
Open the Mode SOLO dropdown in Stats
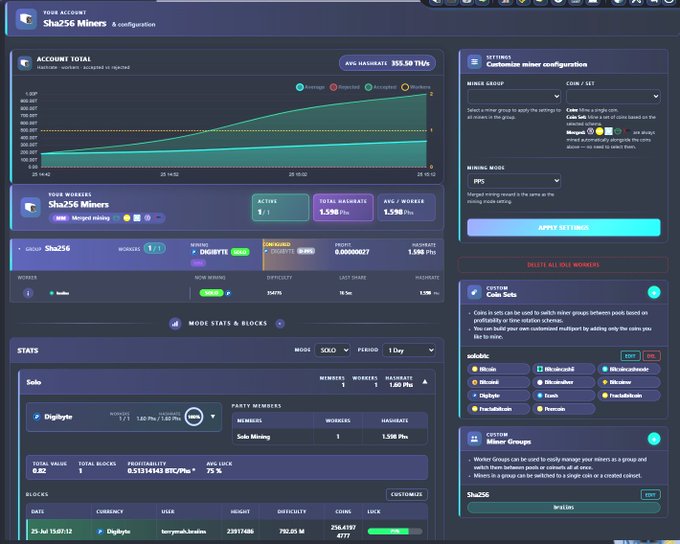[x=332, y=350]
